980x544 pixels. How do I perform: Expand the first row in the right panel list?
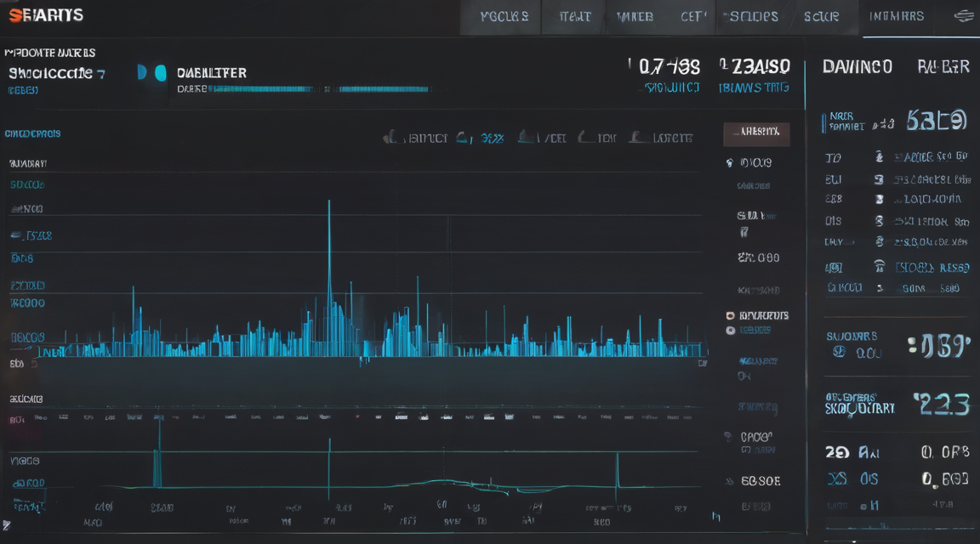click(897, 156)
